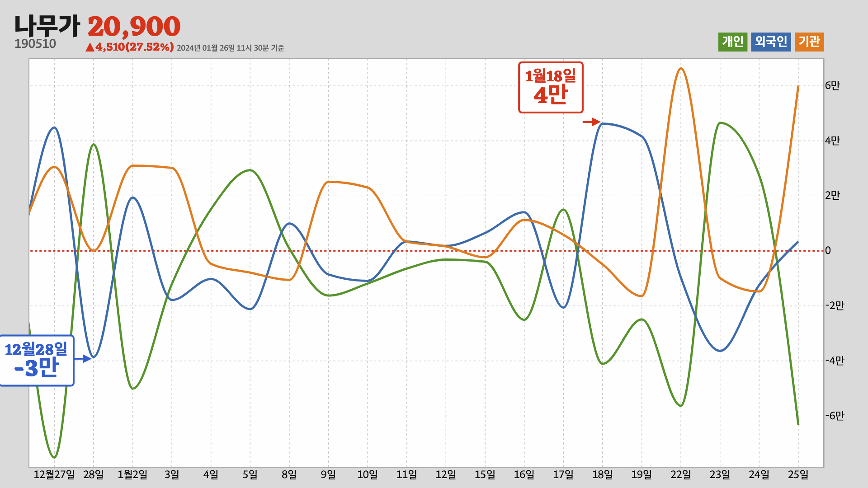Click the green 개인 legend box
The height and width of the screenshot is (488, 868).
pyautogui.click(x=733, y=42)
